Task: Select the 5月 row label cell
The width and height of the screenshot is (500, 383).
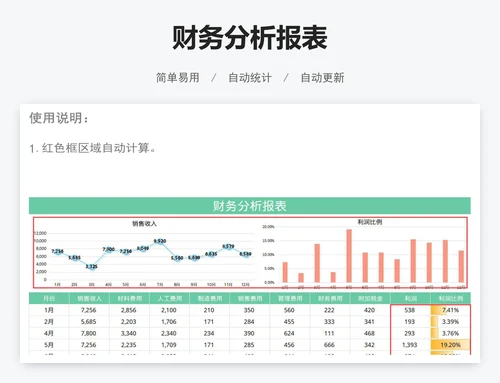Action: point(49,345)
